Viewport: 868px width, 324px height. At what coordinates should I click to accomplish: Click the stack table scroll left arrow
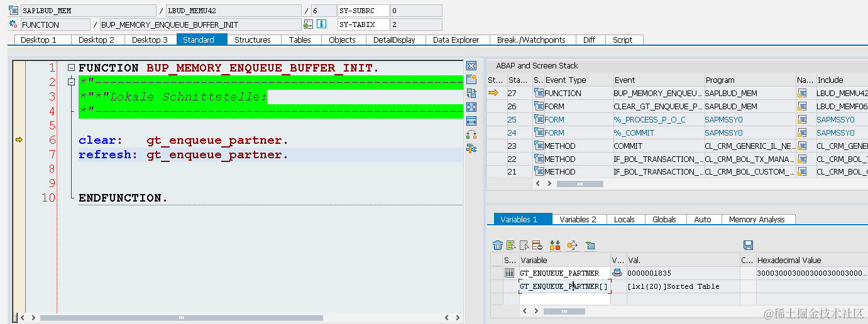537,184
